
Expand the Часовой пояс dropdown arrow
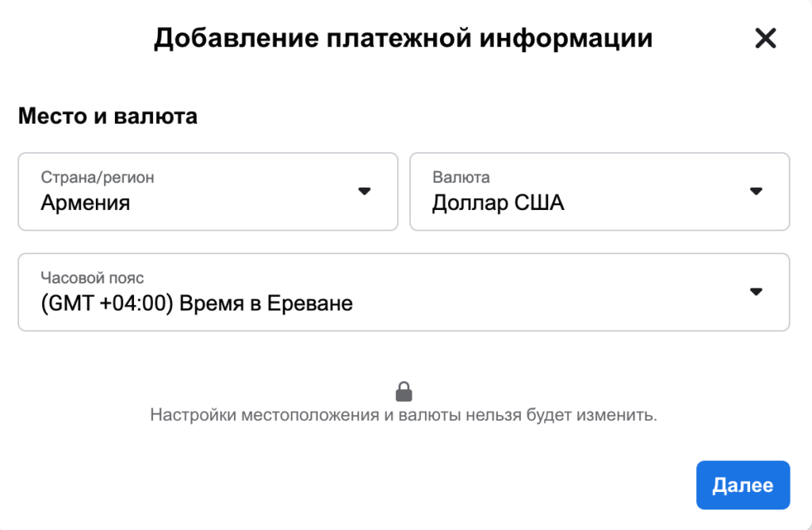[756, 292]
